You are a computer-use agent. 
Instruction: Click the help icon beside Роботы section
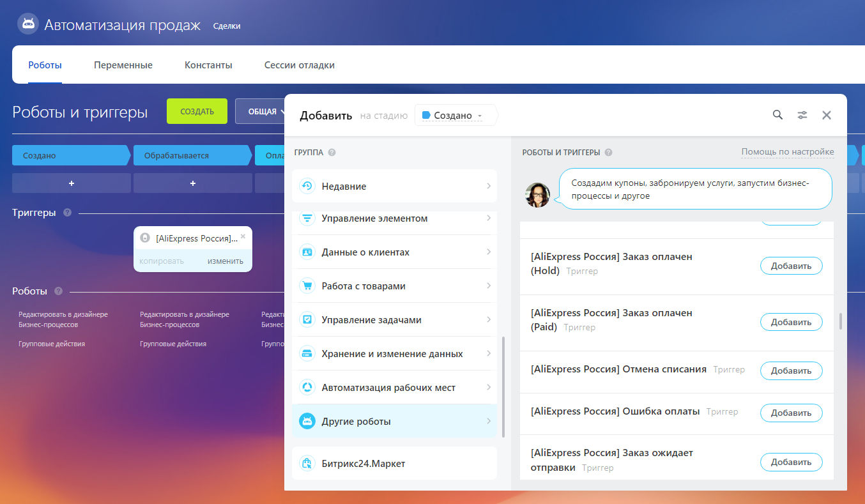(58, 291)
